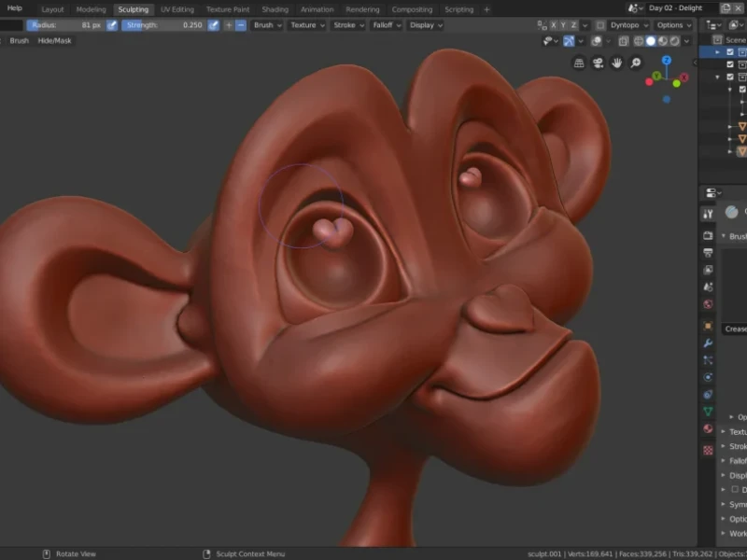Open Scene properties tab
The width and height of the screenshot is (747, 560).
[708, 287]
